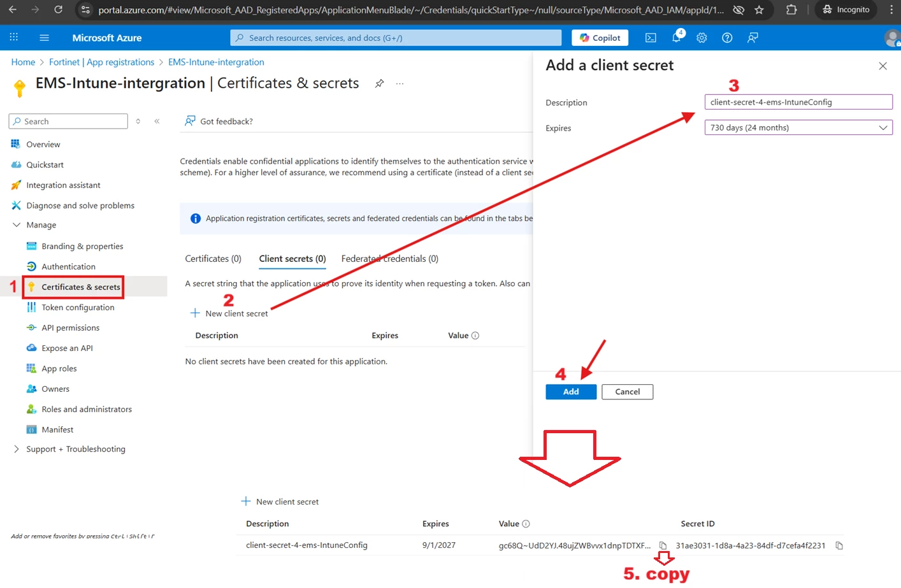Go back in the browser

(13, 10)
